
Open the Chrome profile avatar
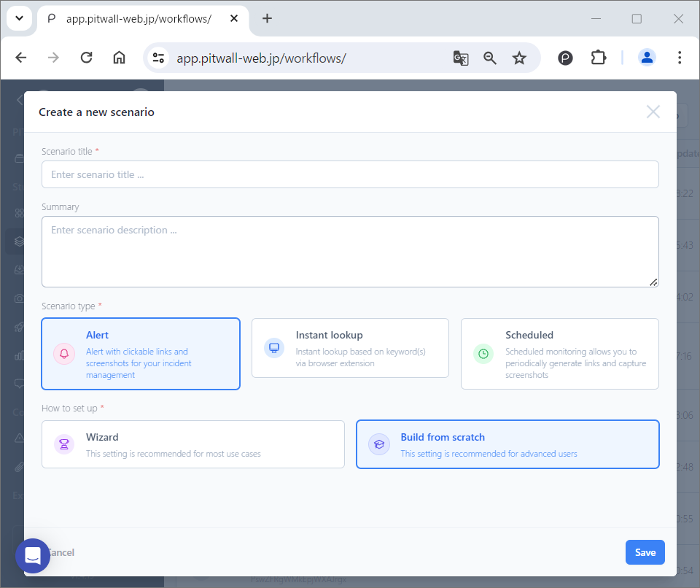pyautogui.click(x=647, y=58)
